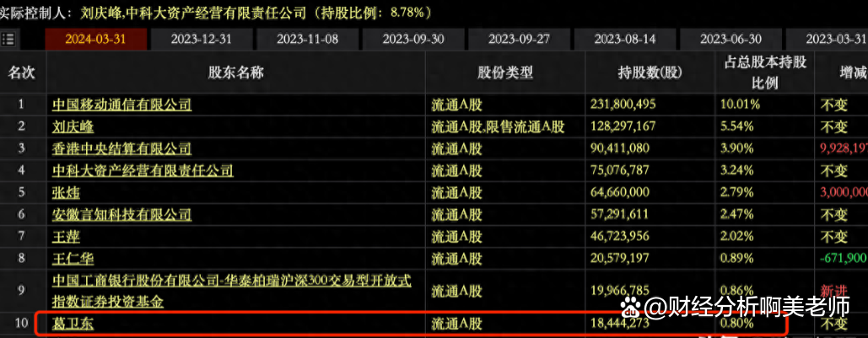The height and width of the screenshot is (338, 868).
Task: Click shareholder name 王仁华
Action: pyautogui.click(x=73, y=258)
